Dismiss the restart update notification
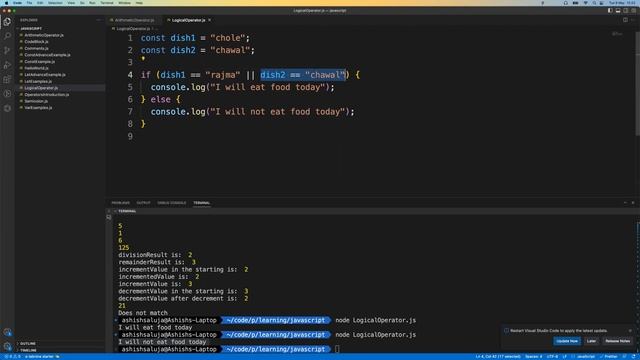 [x=630, y=331]
